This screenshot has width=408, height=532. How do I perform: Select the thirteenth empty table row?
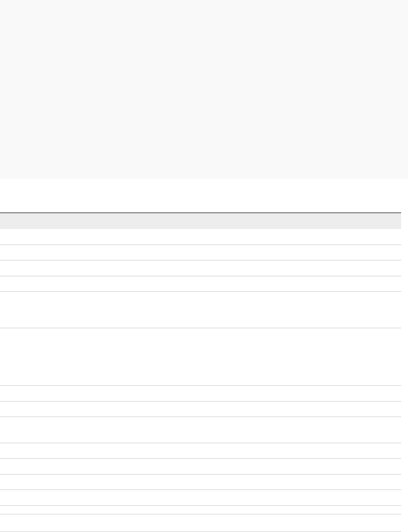click(x=201, y=498)
